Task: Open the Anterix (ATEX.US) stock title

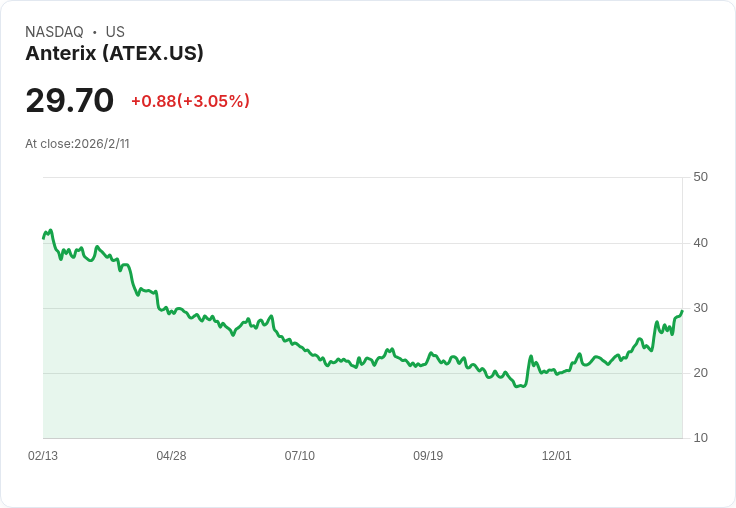Action: click(x=114, y=53)
